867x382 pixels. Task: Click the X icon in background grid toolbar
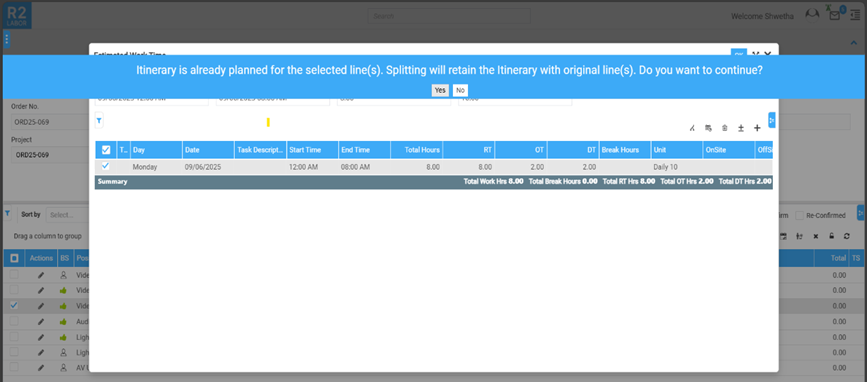click(x=816, y=236)
